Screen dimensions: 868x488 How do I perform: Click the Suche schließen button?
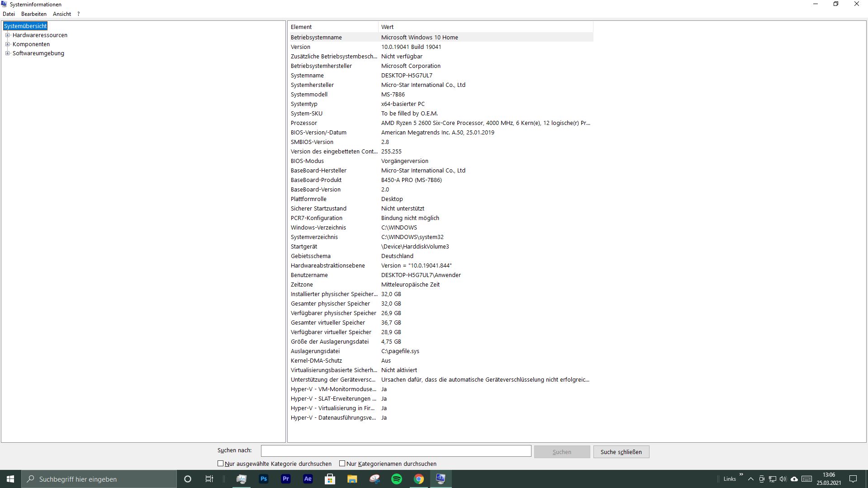(621, 452)
